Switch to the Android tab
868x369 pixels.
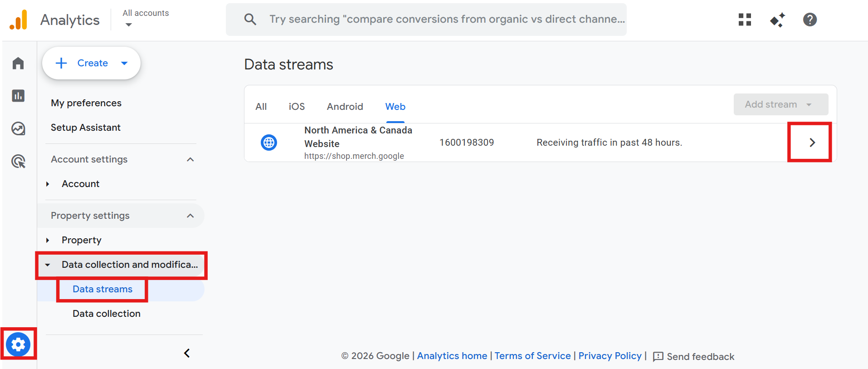click(345, 107)
